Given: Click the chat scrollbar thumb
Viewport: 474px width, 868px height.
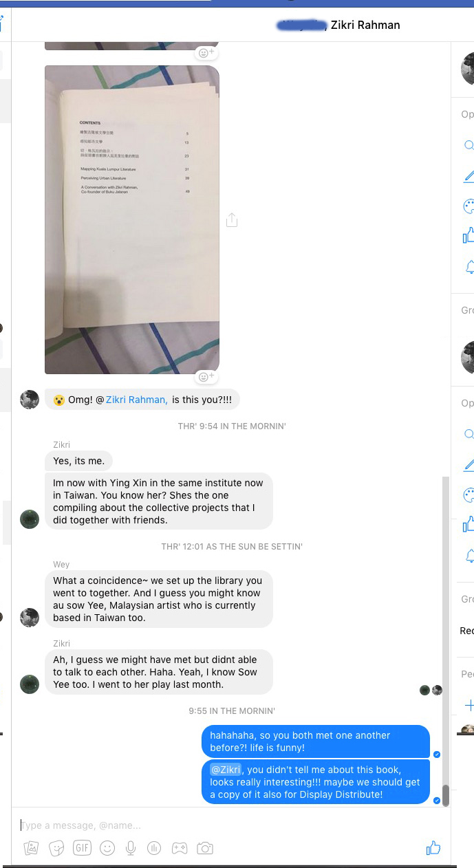Looking at the screenshot, I should click(x=446, y=795).
